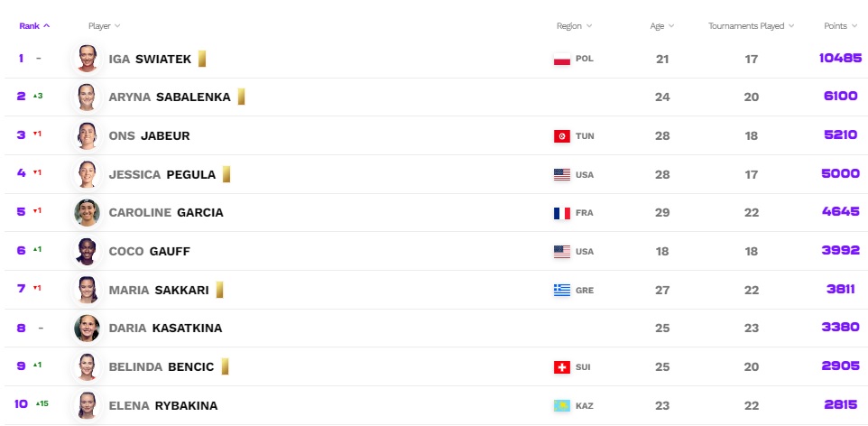Viewport: 868px width, 426px height.
Task: Sort by Tournaments Played column header
Action: tap(751, 26)
